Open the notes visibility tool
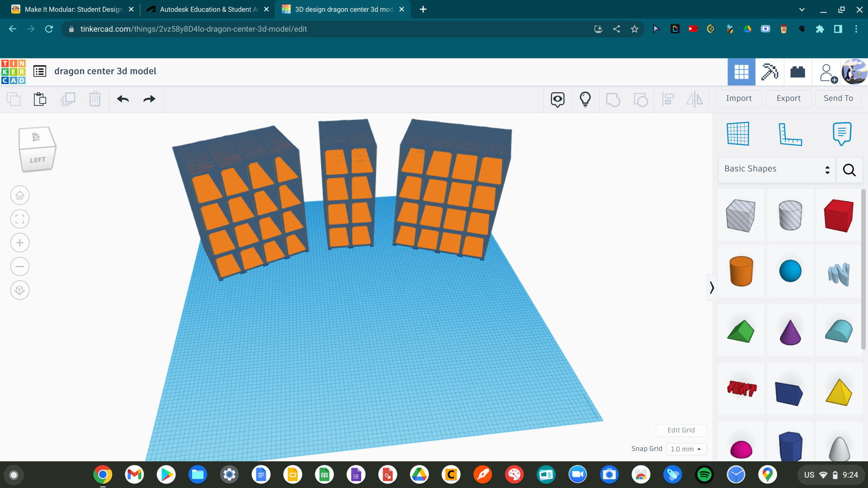 pyautogui.click(x=558, y=99)
